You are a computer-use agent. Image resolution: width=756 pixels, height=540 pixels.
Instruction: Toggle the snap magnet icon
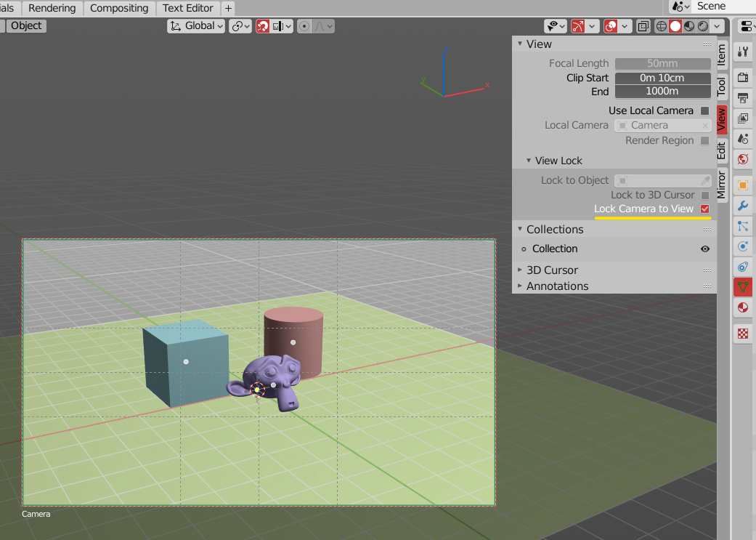[x=263, y=26]
